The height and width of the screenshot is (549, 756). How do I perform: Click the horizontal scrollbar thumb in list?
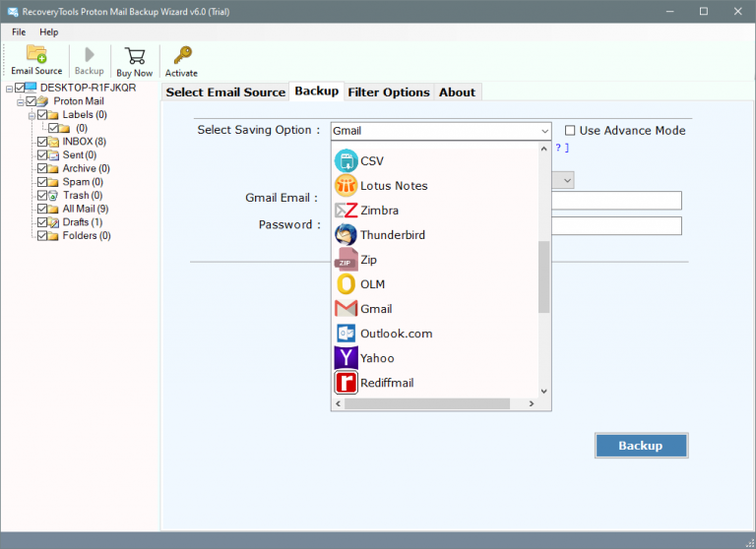(427, 403)
